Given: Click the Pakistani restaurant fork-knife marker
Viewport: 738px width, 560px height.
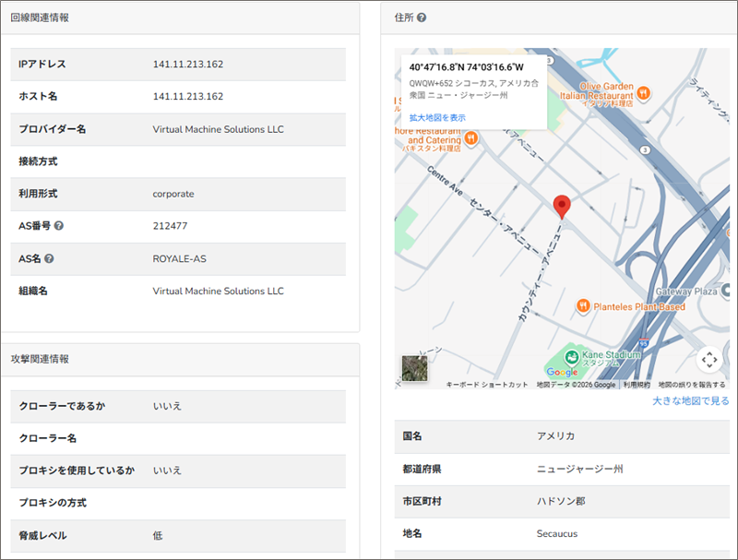Looking at the screenshot, I should (471, 137).
